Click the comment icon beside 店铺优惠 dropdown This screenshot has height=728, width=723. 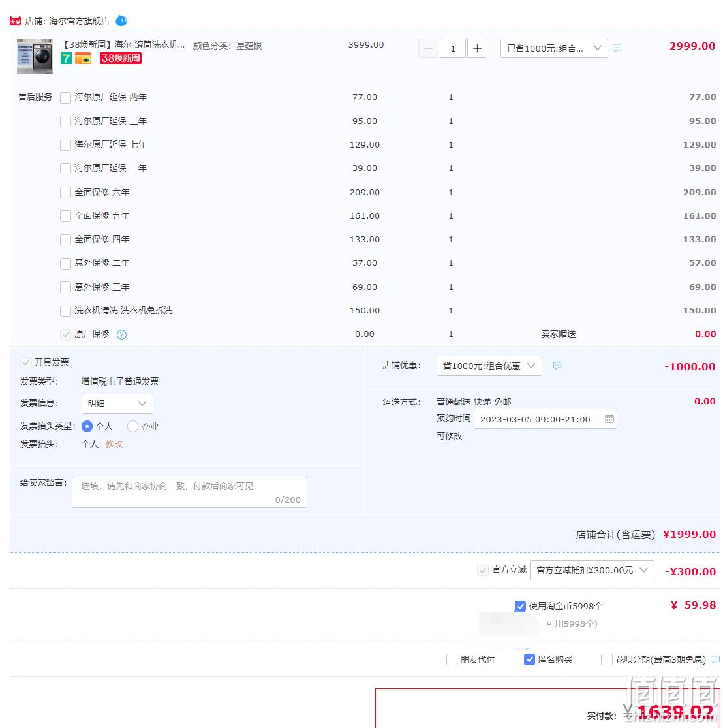coord(558,366)
